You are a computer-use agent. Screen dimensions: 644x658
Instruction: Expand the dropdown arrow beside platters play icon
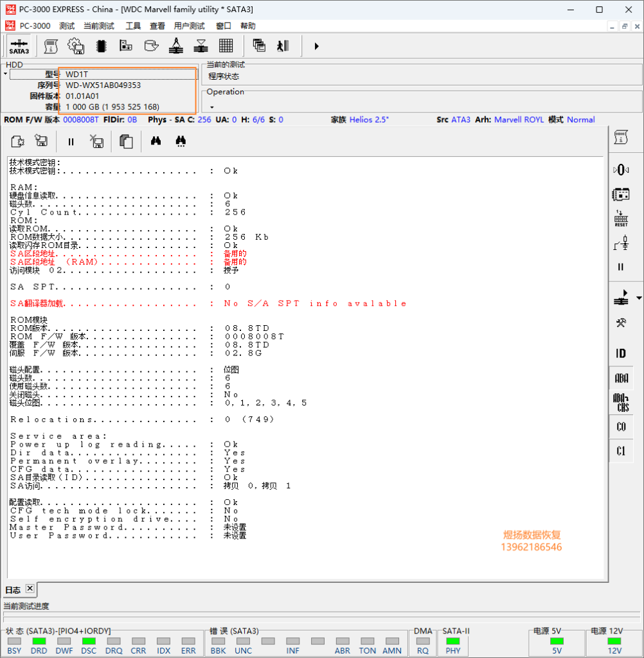(x=639, y=298)
